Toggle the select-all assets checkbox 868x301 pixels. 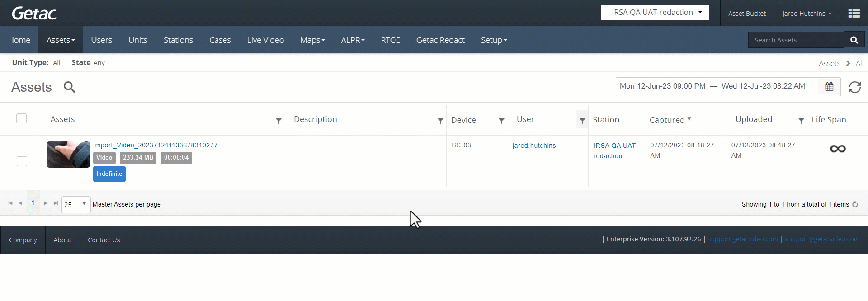pos(21,118)
